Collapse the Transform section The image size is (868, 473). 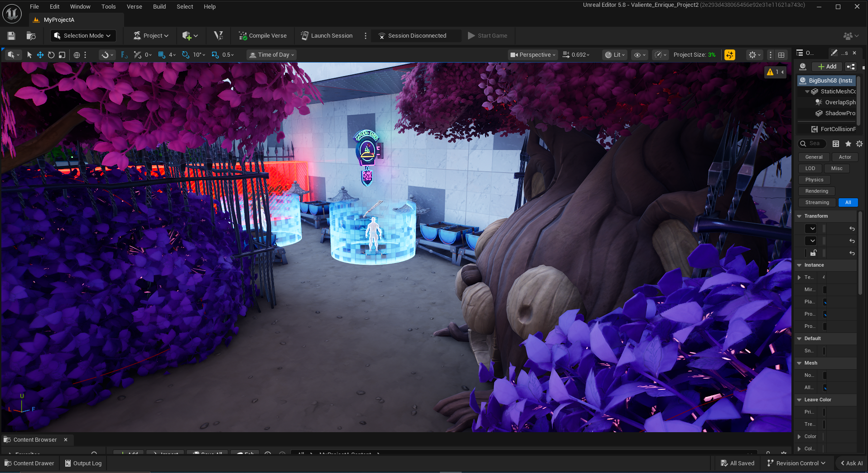click(x=799, y=216)
